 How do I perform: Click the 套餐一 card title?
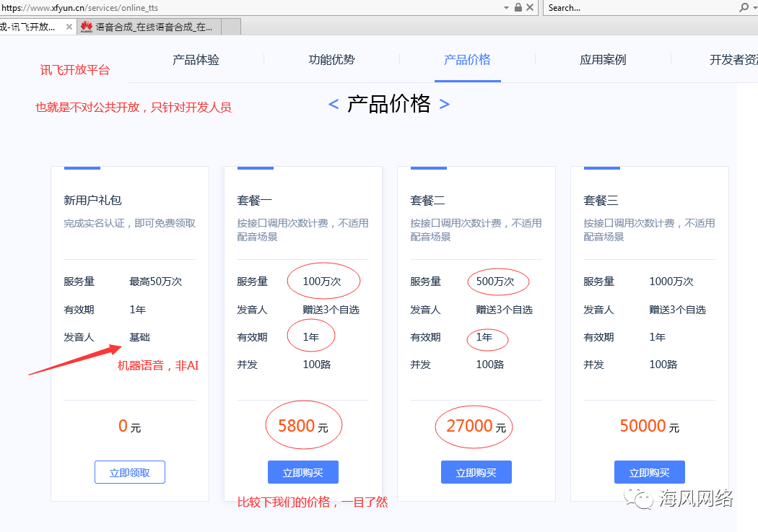point(254,200)
